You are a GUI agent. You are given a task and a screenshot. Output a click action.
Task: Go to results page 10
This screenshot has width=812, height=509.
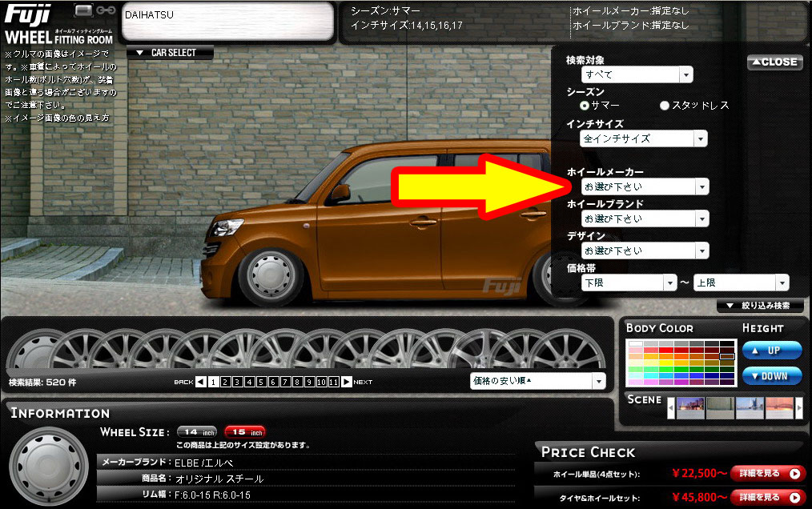click(322, 382)
